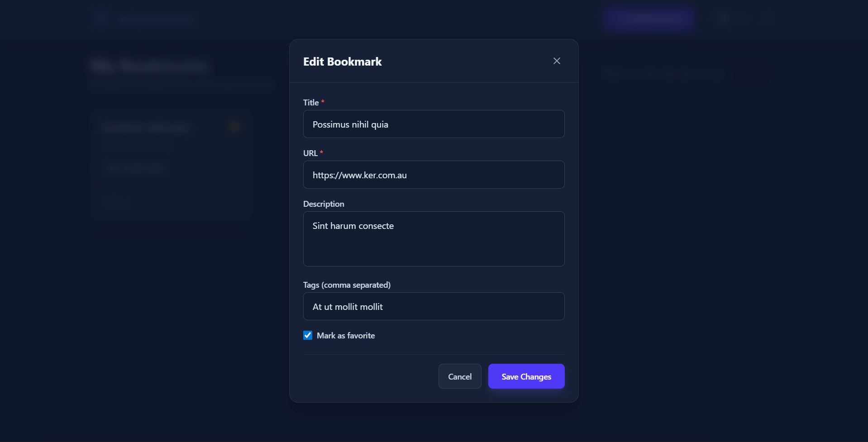Screen dimensions: 868x442
Task: Click the blurred purple header button behind dialog
Action: click(x=649, y=19)
